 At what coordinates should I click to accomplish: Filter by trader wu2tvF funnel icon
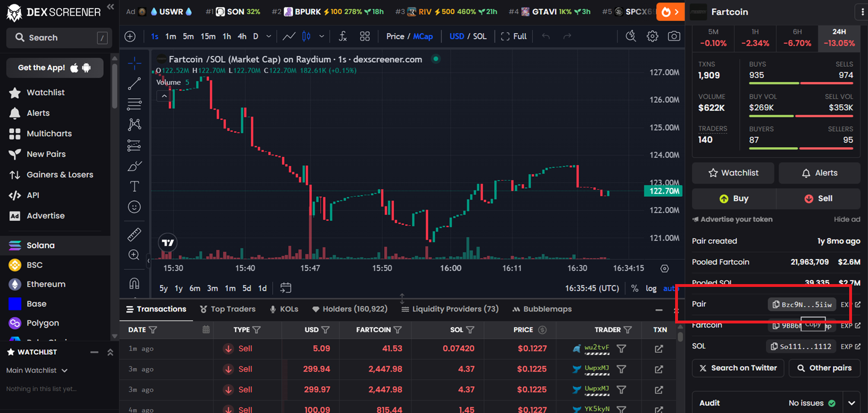[621, 349]
